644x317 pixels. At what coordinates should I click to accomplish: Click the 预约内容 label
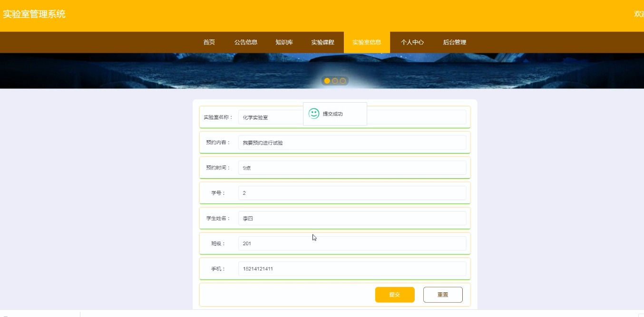(x=218, y=142)
